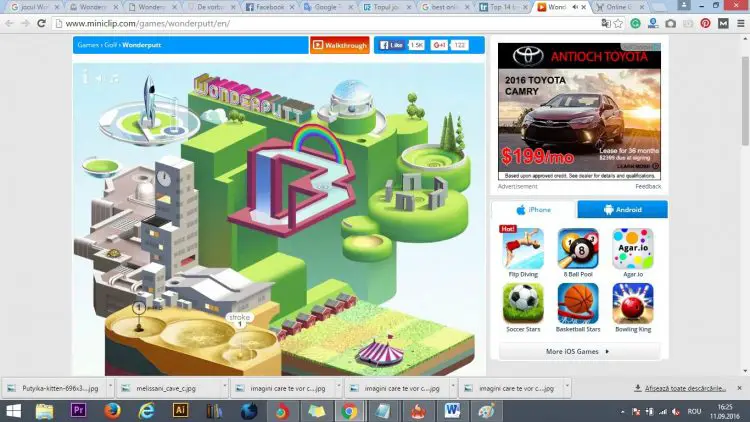The height and width of the screenshot is (422, 750).
Task: Click the Pinterest extension icon
Action: click(x=706, y=23)
